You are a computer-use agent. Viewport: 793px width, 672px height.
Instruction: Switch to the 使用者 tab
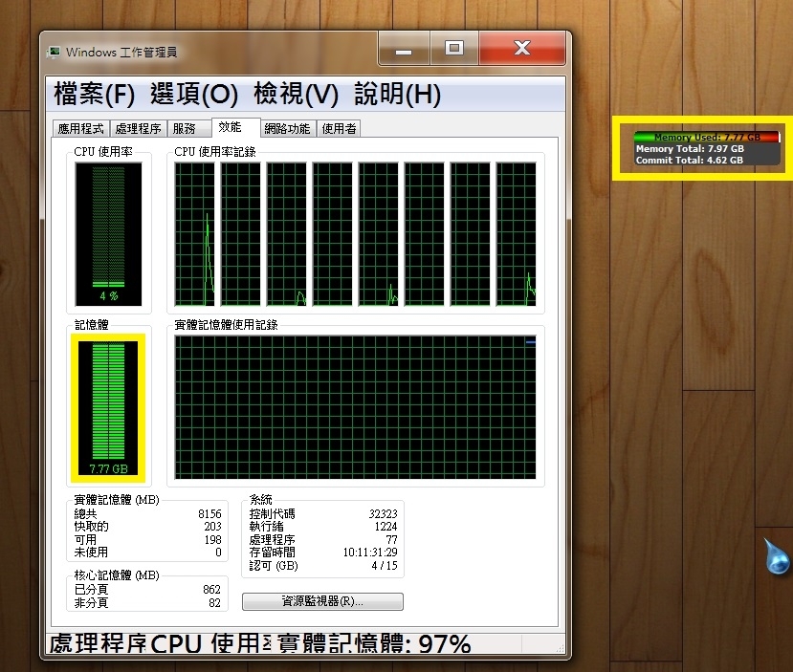click(x=339, y=129)
